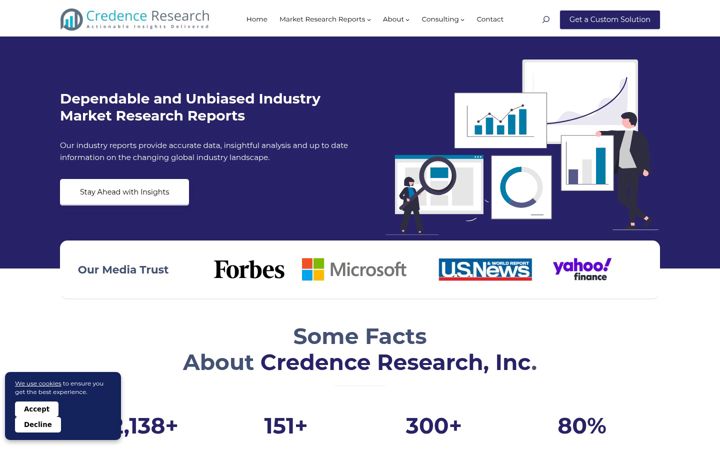
Task: Click the Microsoft logo
Action: (354, 270)
